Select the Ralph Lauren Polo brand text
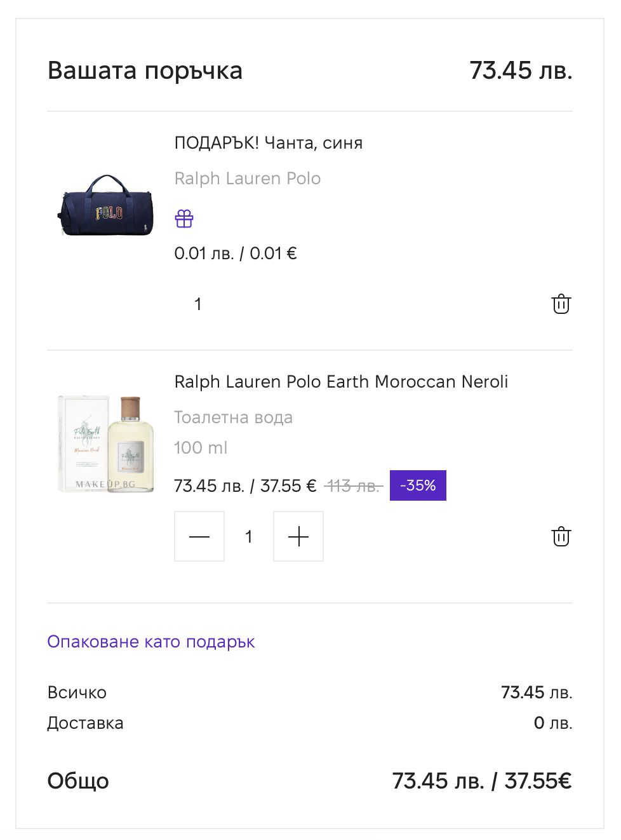Image resolution: width=621 pixels, height=840 pixels. coord(248,179)
